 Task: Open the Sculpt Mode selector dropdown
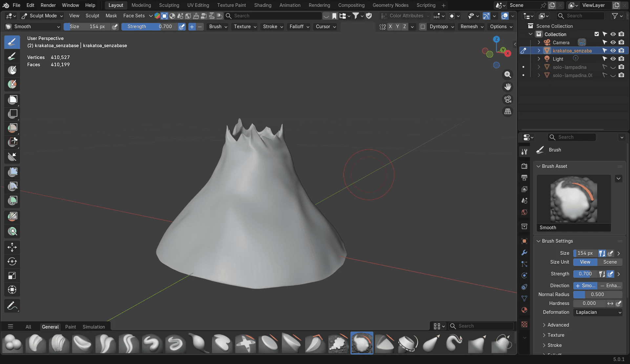[42, 16]
